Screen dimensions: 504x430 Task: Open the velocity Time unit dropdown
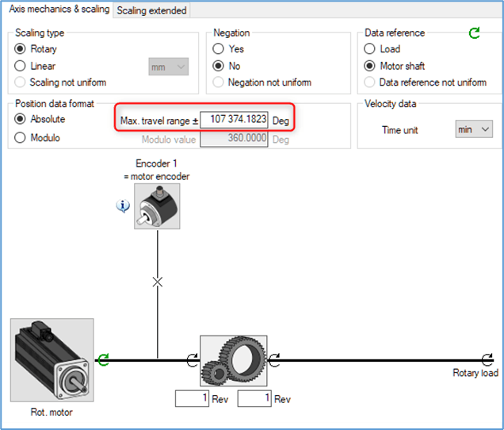474,129
